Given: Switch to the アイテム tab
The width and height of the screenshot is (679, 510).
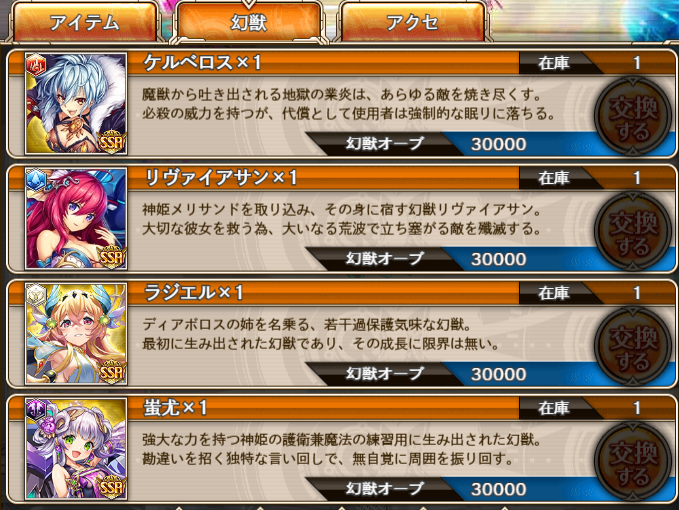Looking at the screenshot, I should click(85, 22).
